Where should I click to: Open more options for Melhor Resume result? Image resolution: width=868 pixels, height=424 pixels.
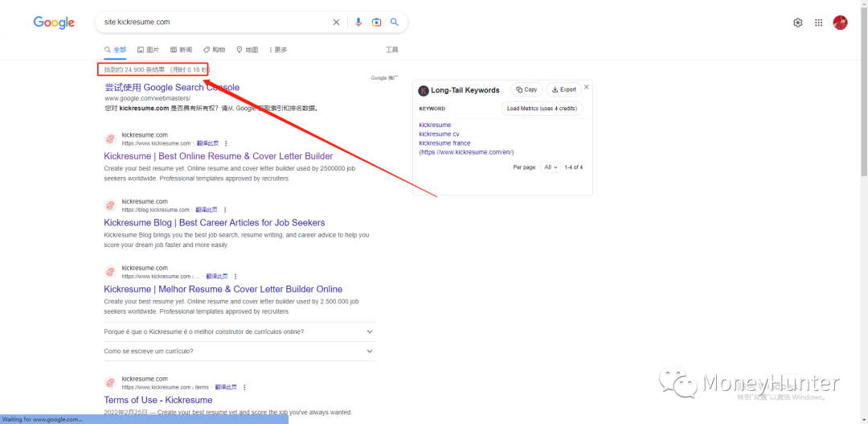[x=235, y=277]
